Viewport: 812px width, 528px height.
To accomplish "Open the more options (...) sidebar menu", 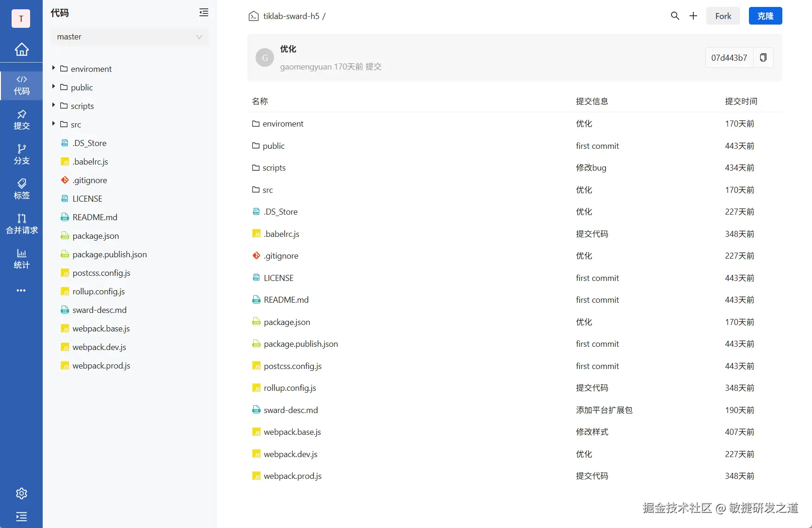I will coord(21,290).
